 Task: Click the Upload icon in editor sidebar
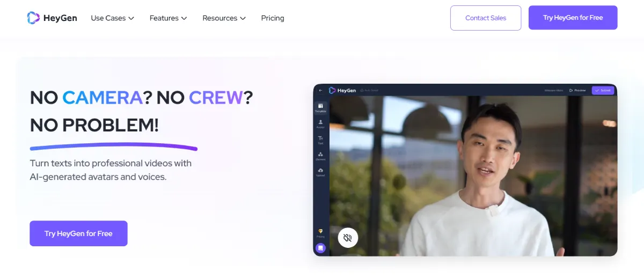point(320,172)
